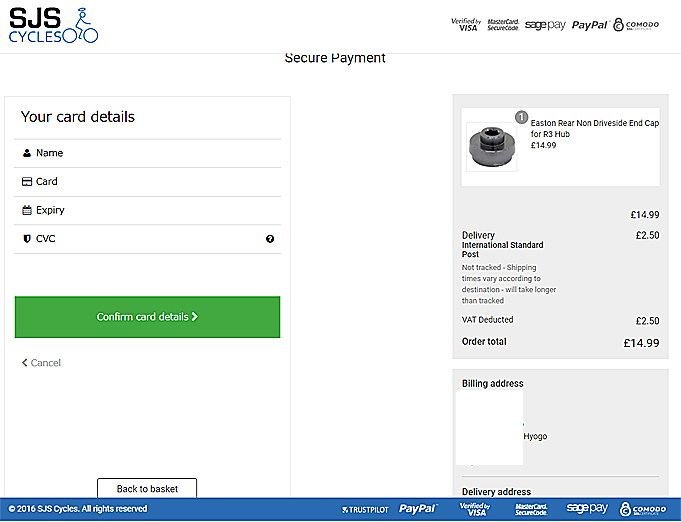Click the Back to basket button
The image size is (681, 522).
click(147, 489)
